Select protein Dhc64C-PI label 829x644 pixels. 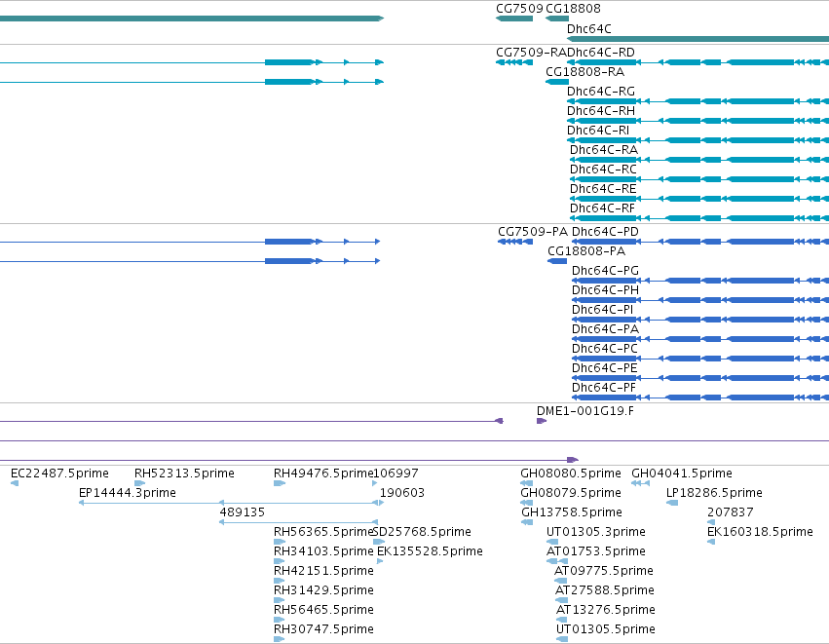(x=603, y=310)
